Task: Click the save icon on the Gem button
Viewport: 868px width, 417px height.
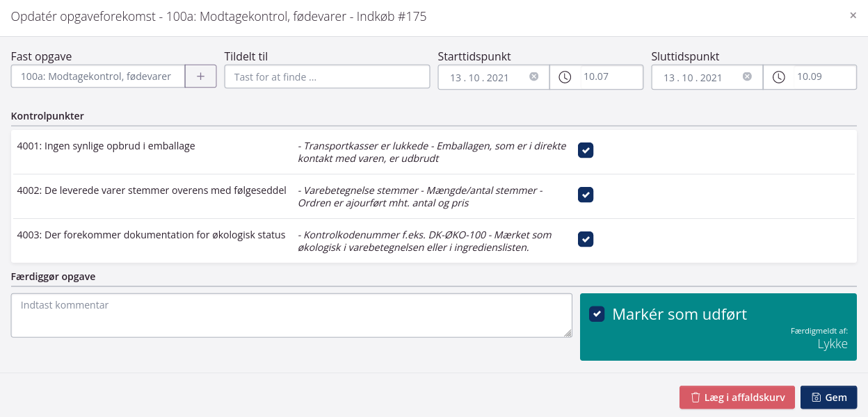Action: point(817,397)
